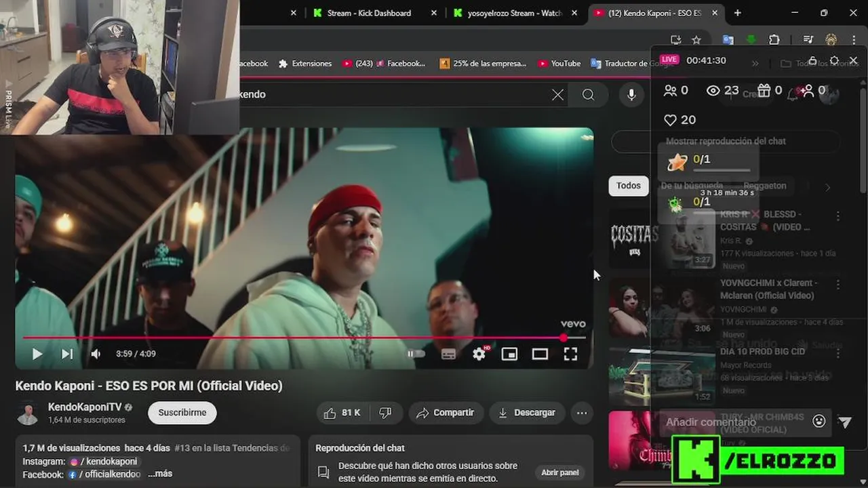The height and width of the screenshot is (488, 868).
Task: Focus the YouTube search text field
Action: point(393,95)
